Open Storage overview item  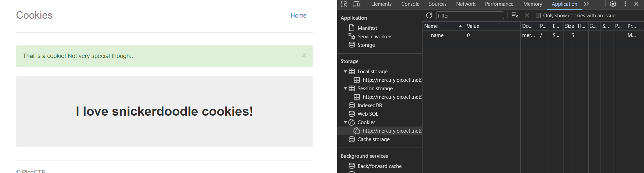366,45
